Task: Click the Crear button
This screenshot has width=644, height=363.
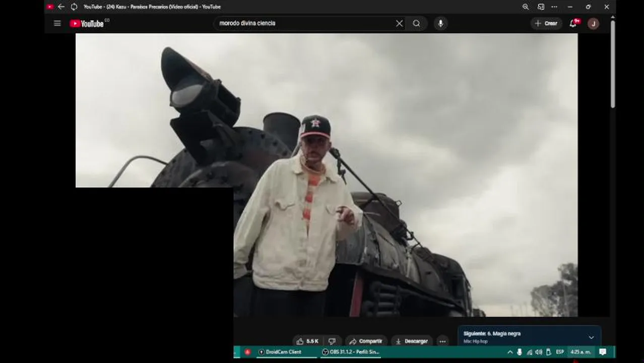Action: click(x=546, y=23)
